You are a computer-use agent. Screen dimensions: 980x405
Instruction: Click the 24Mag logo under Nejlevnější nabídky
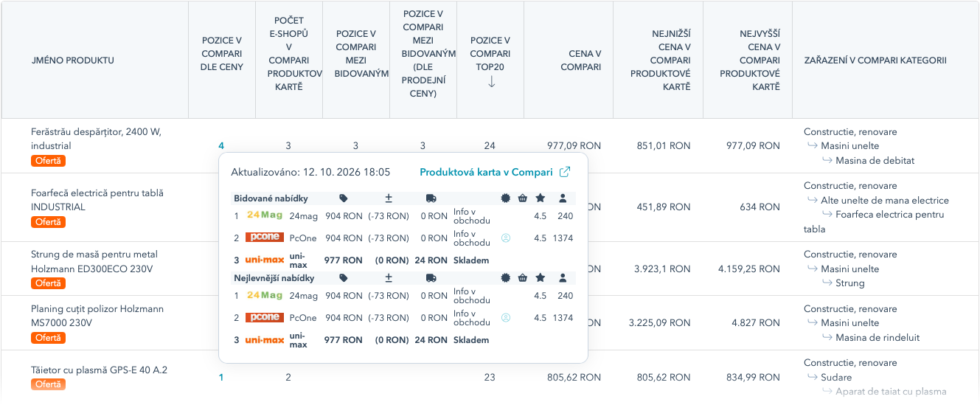point(265,295)
